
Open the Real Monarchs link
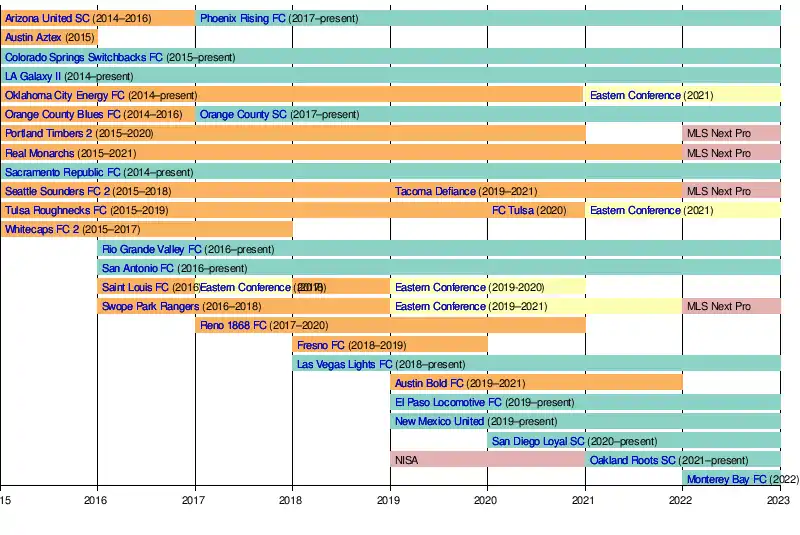(x=39, y=153)
